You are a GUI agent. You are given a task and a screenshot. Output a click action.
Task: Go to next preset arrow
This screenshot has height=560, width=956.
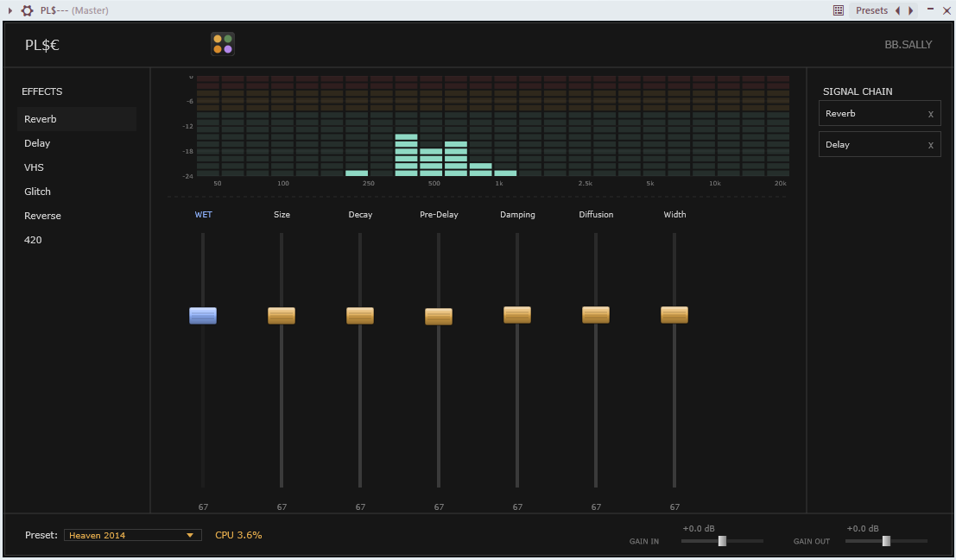pyautogui.click(x=911, y=10)
